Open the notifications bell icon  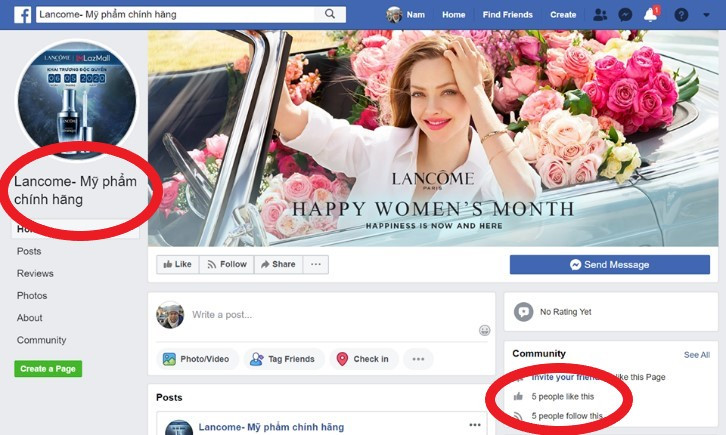pyautogui.click(x=650, y=15)
